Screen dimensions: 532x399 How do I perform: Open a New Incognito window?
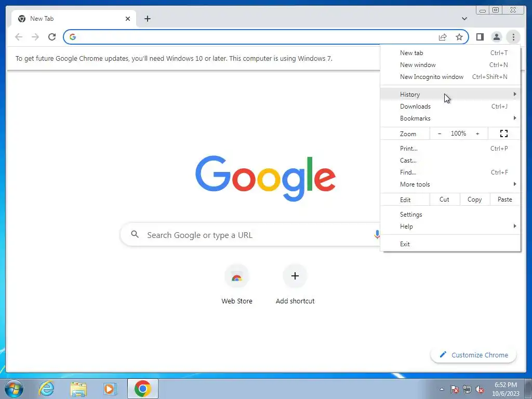pos(450,77)
